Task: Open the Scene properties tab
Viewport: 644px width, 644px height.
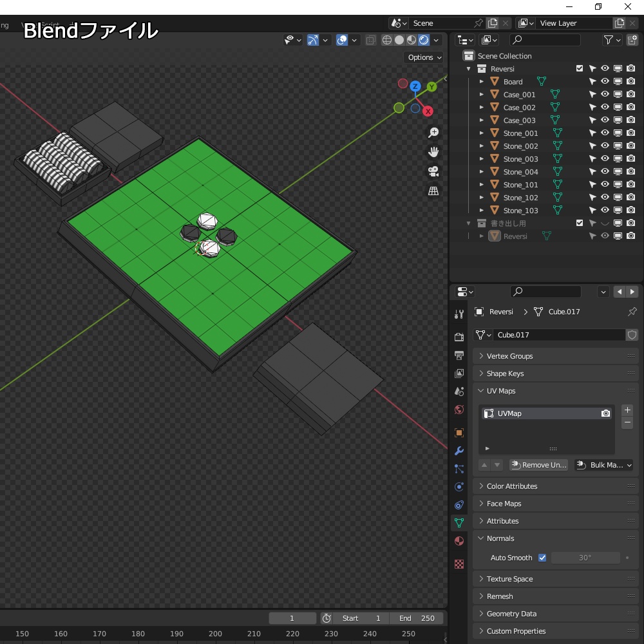Action: coord(459,392)
